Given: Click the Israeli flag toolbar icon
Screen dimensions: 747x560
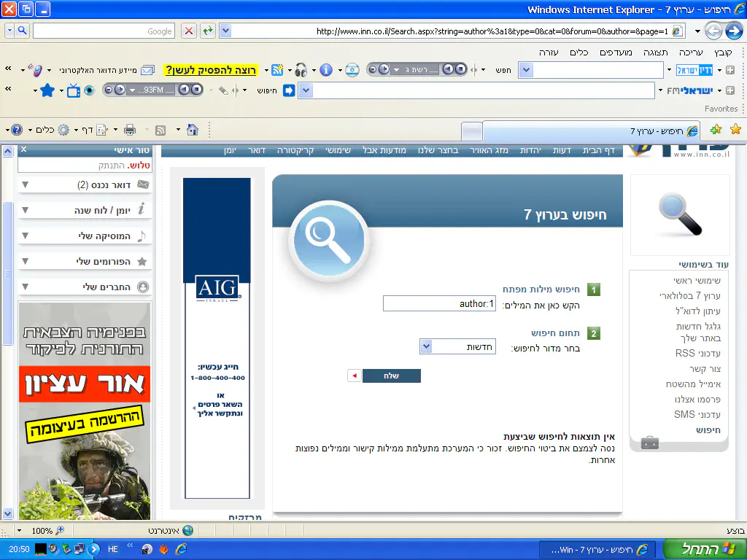Looking at the screenshot, I should click(x=352, y=70).
